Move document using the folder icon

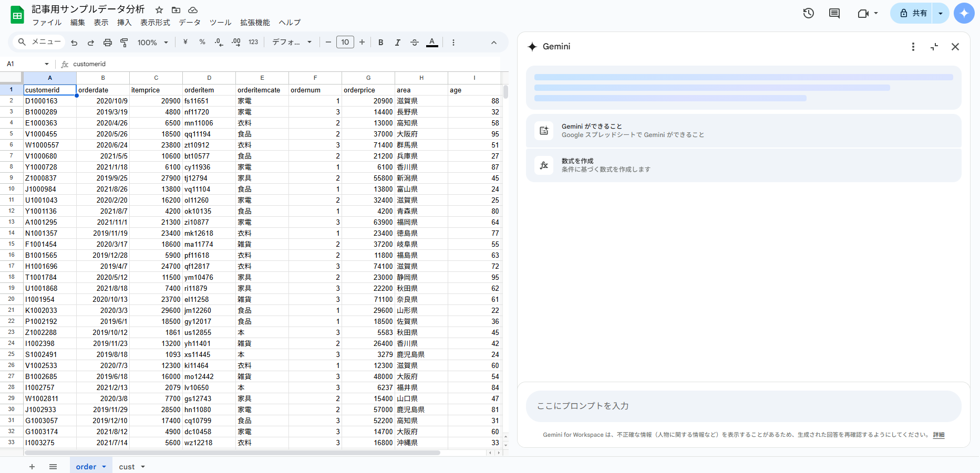pos(176,10)
